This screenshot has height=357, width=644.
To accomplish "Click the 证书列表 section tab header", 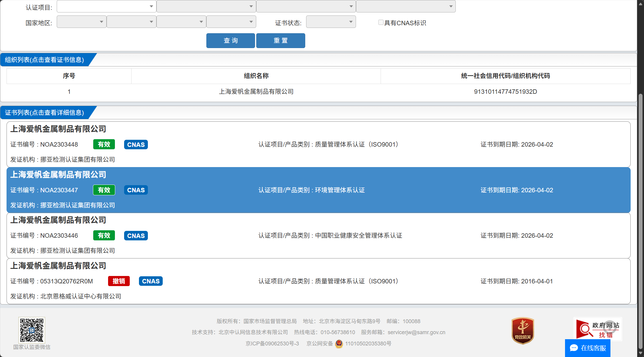I will click(x=45, y=112).
